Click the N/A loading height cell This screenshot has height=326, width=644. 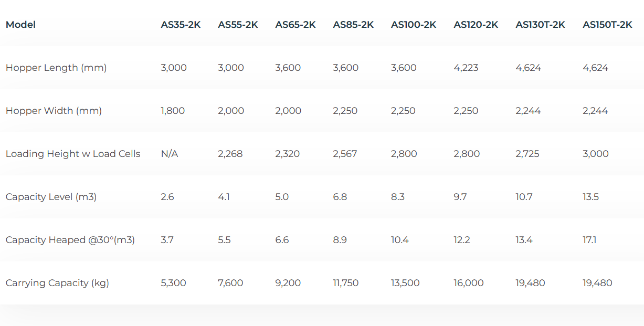coord(170,154)
